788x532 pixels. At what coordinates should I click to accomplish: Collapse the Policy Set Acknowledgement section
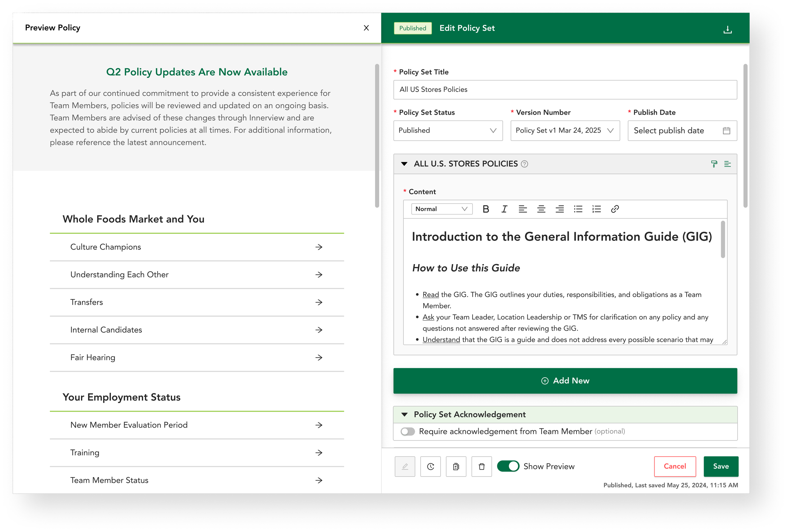pos(404,414)
